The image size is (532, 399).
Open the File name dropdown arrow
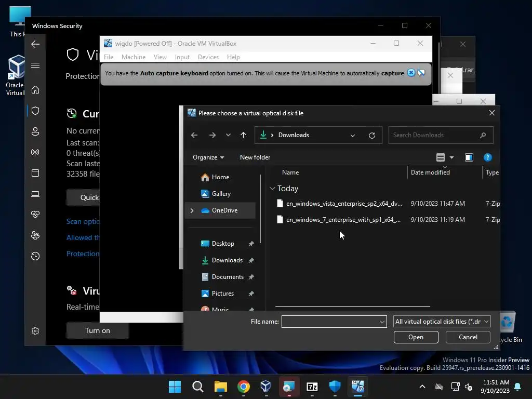(382, 322)
